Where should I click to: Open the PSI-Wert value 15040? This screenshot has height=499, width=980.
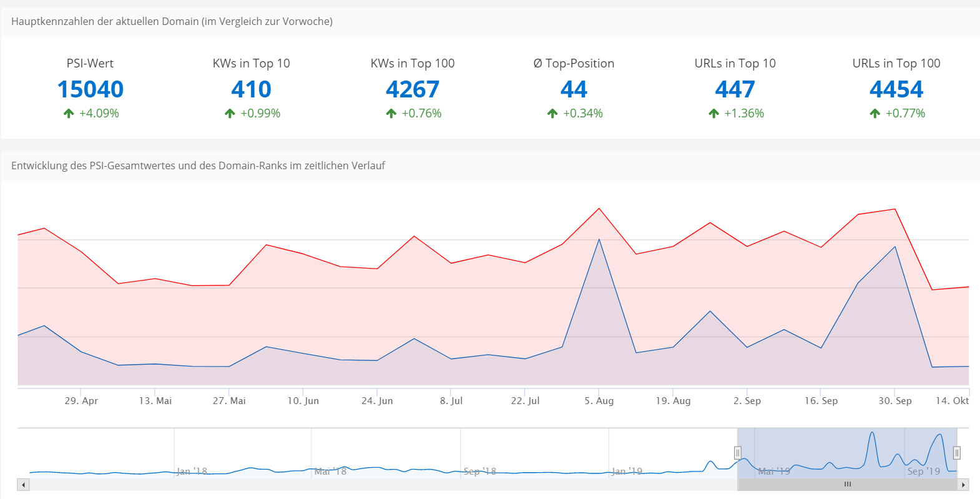[x=91, y=90]
